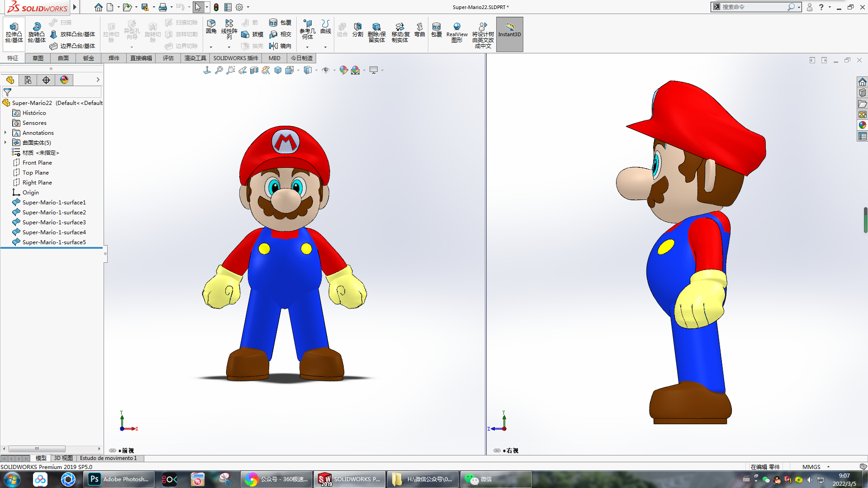
Task: Select the 镜向 mirror tool
Action: [x=280, y=46]
